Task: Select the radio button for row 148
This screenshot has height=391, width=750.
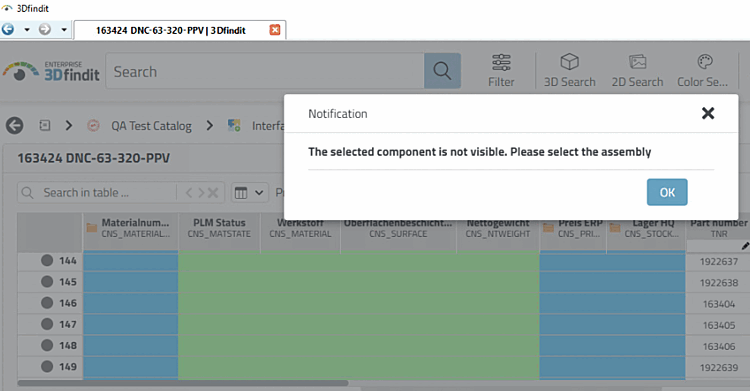Action: click(x=47, y=345)
